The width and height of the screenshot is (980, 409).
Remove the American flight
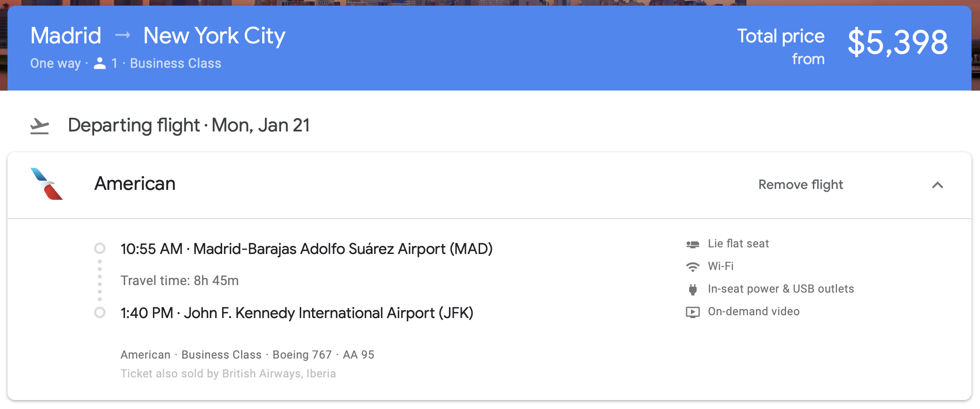point(800,185)
